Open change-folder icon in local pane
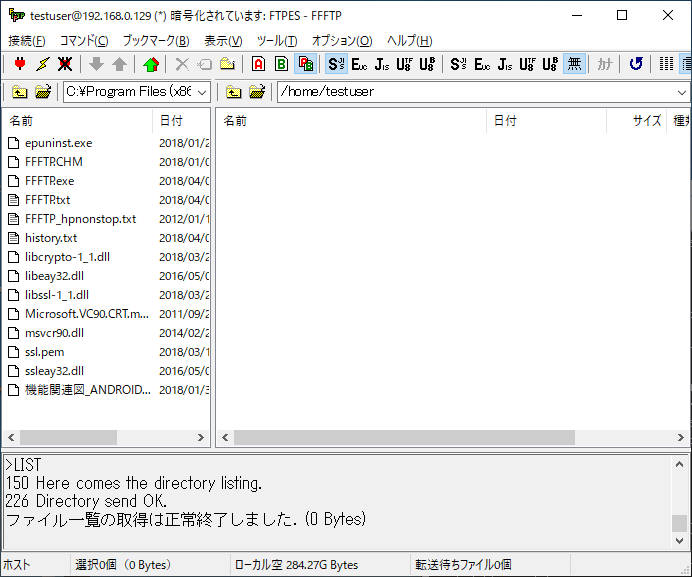The height and width of the screenshot is (577, 692). 43,92
